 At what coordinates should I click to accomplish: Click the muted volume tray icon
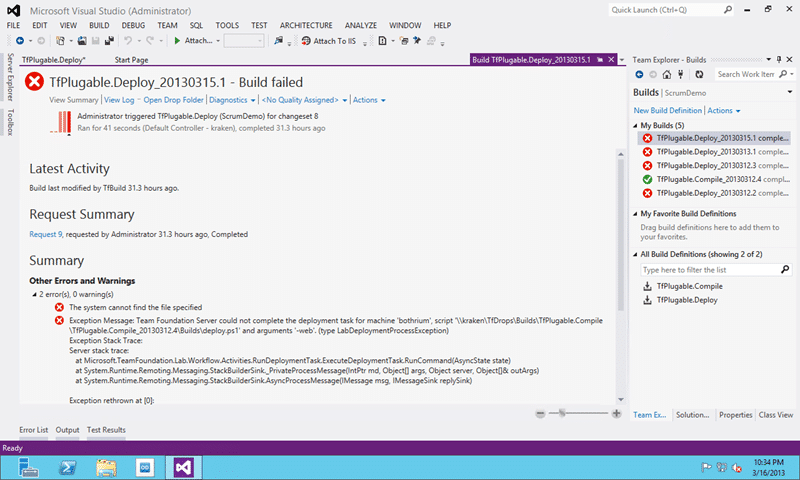[737, 467]
